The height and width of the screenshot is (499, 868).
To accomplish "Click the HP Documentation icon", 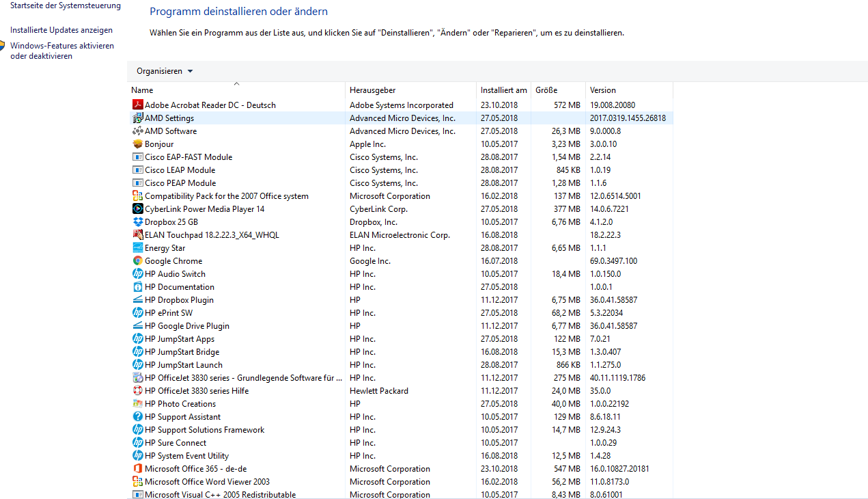I will click(137, 287).
